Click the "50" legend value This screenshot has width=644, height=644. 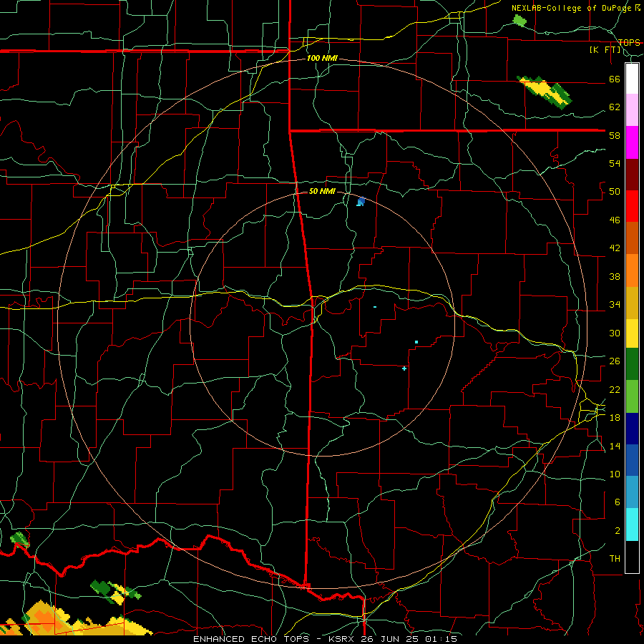615,192
